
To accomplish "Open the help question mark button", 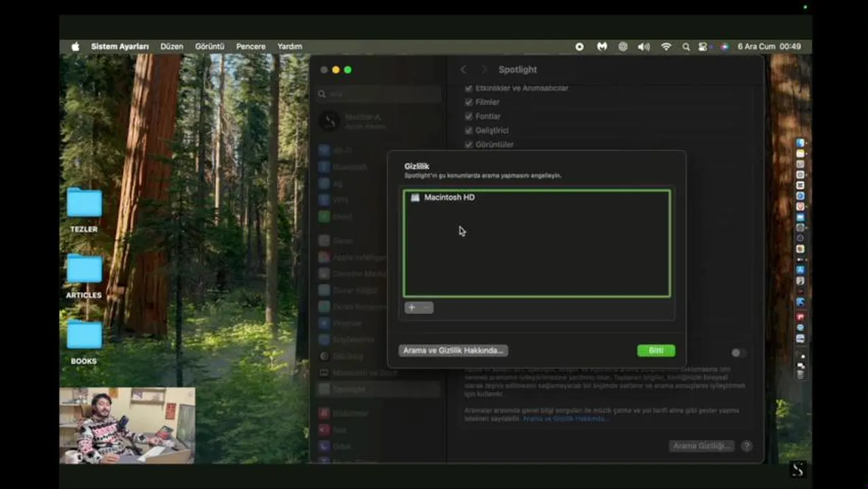I will click(746, 446).
